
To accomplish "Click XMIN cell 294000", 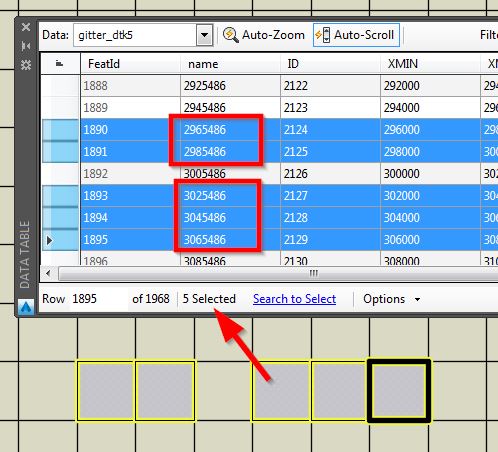I will (430, 108).
